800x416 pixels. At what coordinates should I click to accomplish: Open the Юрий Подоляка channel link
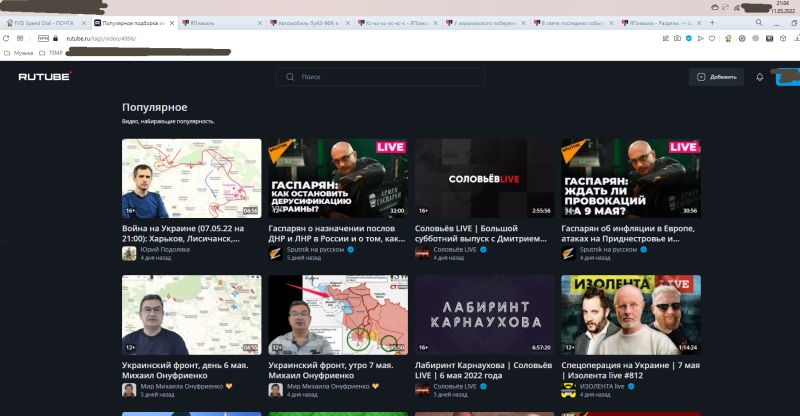[x=165, y=250]
